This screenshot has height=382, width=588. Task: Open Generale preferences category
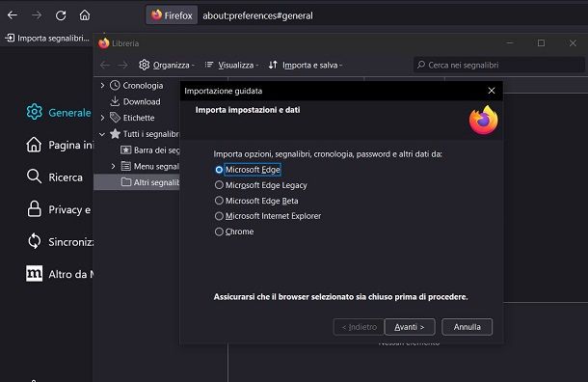[59, 112]
